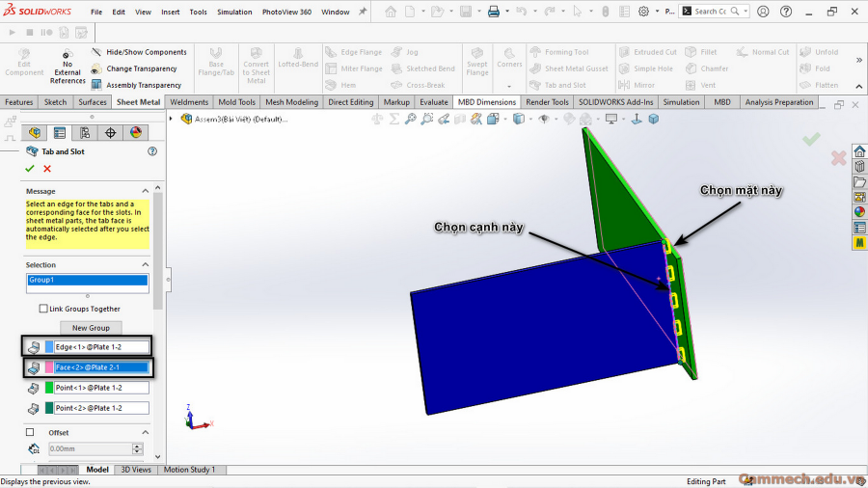Open the Motion Study 1 tab

tap(190, 469)
